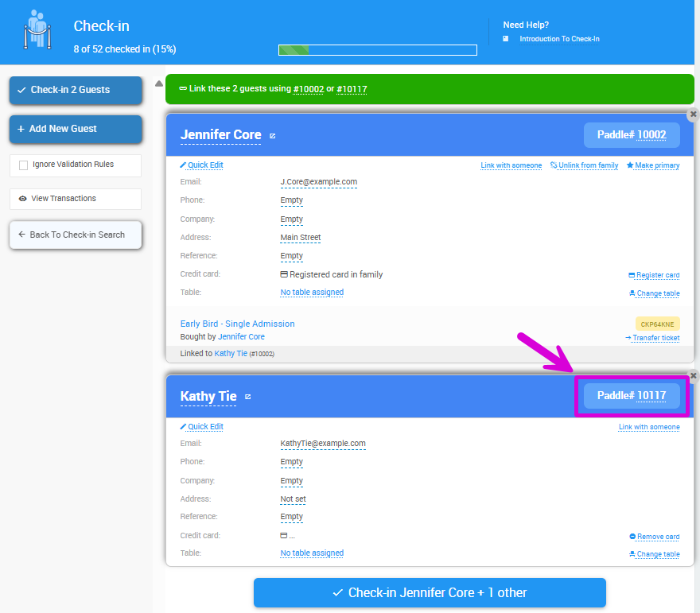Remove card from Kathy Tie
This screenshot has width=700, height=613.
coord(654,537)
